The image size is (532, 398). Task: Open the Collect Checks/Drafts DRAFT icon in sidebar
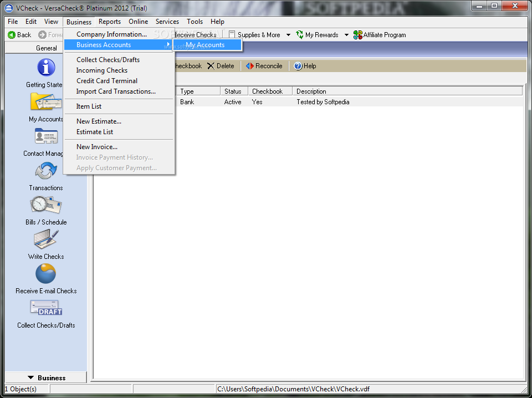click(46, 308)
